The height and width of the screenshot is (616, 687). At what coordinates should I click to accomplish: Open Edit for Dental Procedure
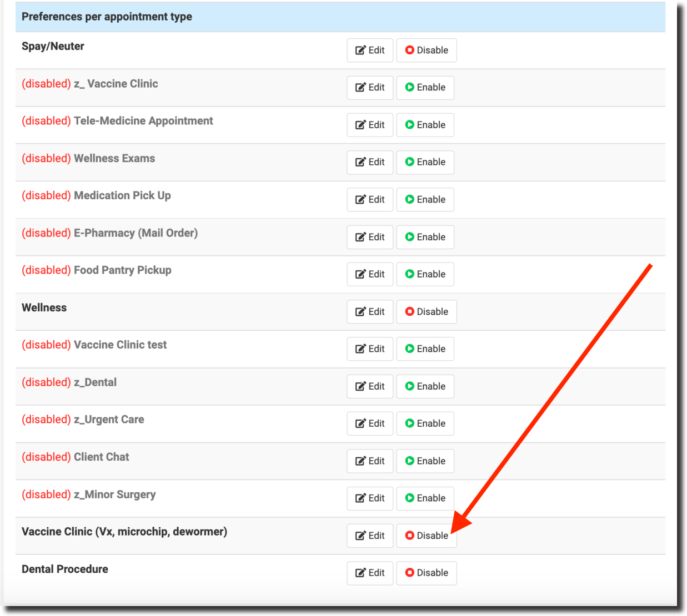(x=370, y=573)
